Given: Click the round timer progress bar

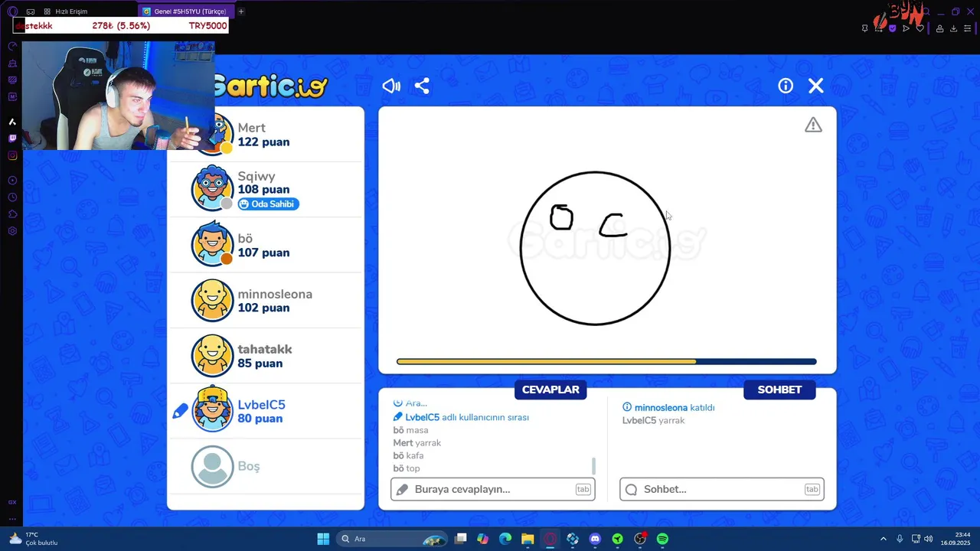Looking at the screenshot, I should (606, 362).
